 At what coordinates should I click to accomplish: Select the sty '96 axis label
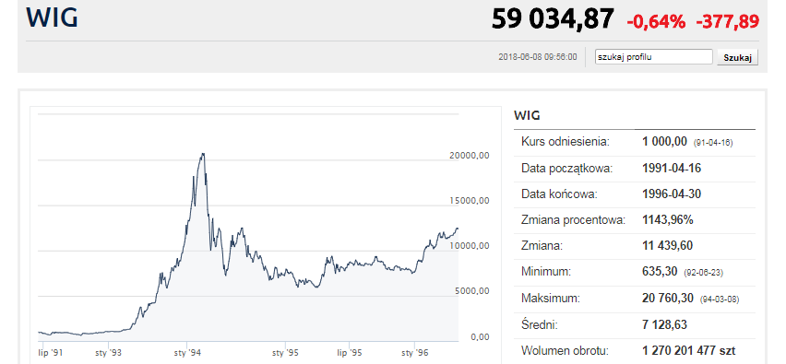[414, 352]
